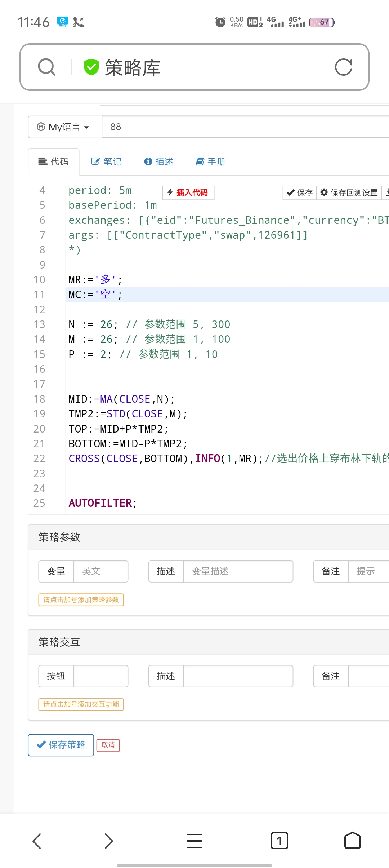Open the tab switcher showing 1 tab
Screen dimensions: 389x868
[279, 841]
